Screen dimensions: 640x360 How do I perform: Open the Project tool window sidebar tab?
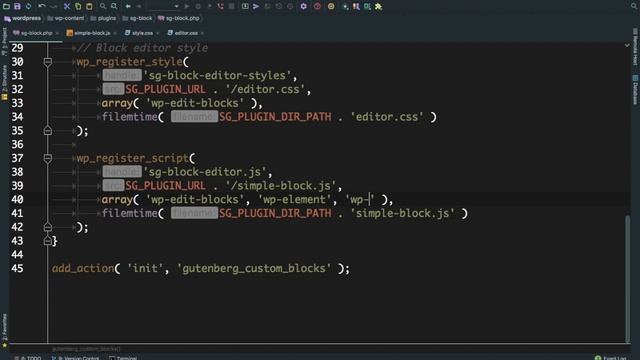[4, 41]
